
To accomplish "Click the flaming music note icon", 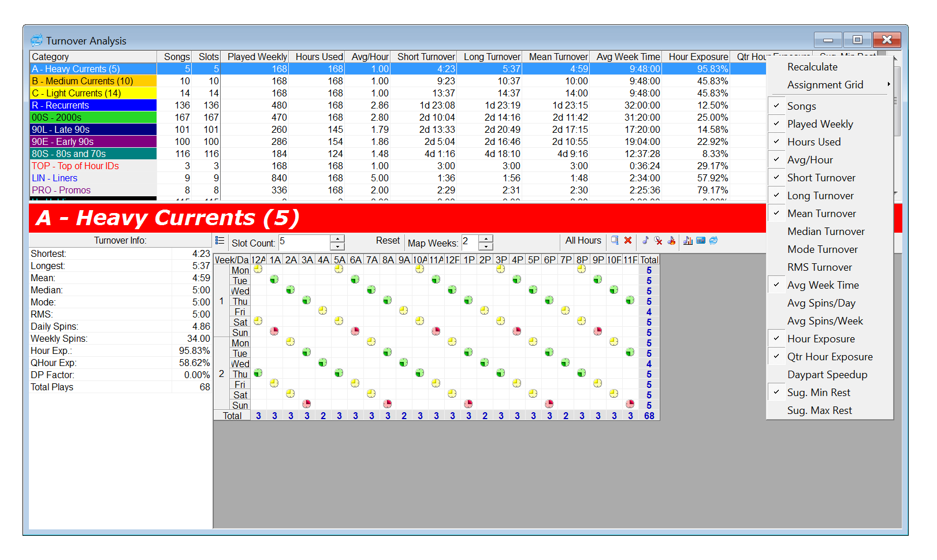I will point(671,241).
